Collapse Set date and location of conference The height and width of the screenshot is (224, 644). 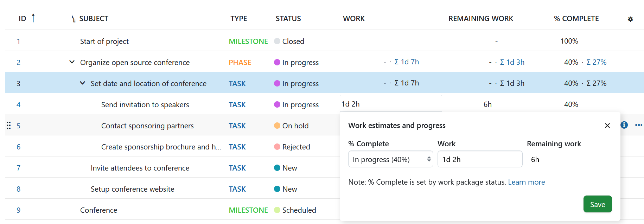point(82,83)
